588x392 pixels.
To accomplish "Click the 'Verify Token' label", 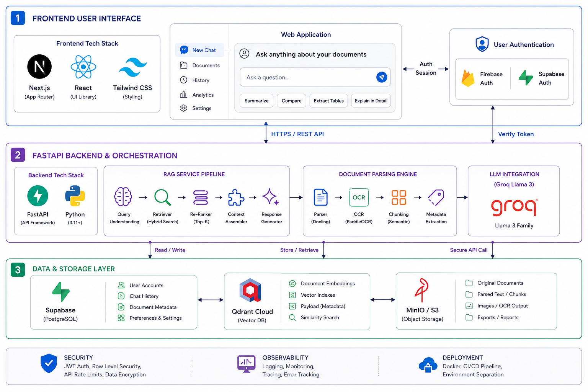I will 516,134.
